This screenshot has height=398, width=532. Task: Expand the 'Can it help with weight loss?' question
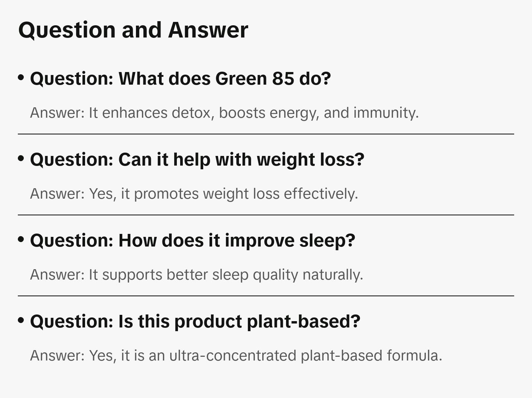[197, 160]
